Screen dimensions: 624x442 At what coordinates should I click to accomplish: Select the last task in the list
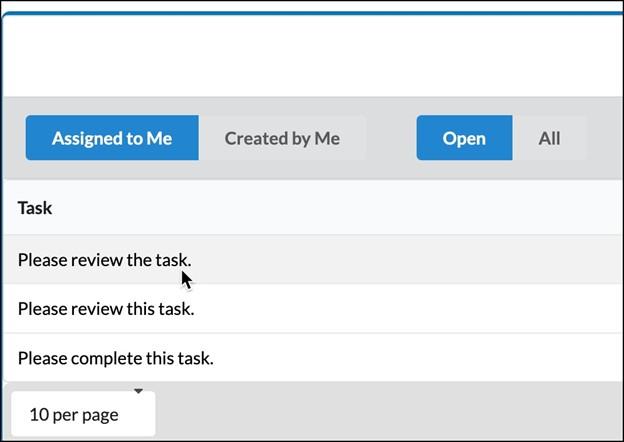pos(313,358)
